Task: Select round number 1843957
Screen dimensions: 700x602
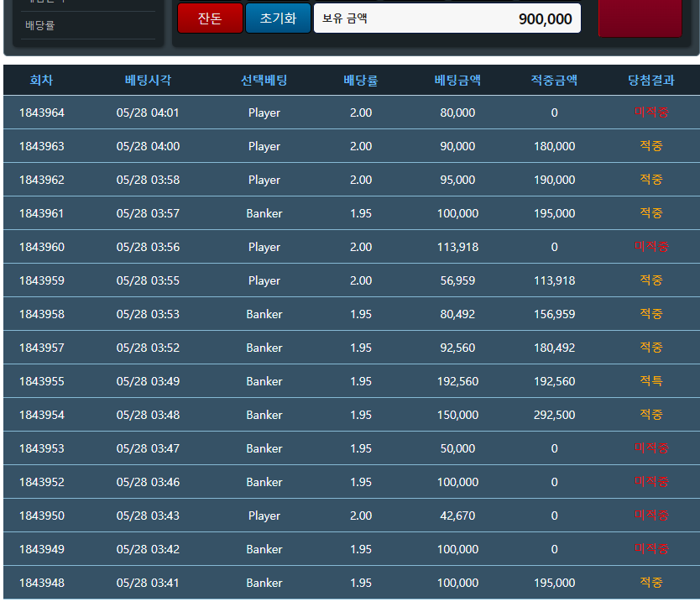Action: pyautogui.click(x=41, y=348)
